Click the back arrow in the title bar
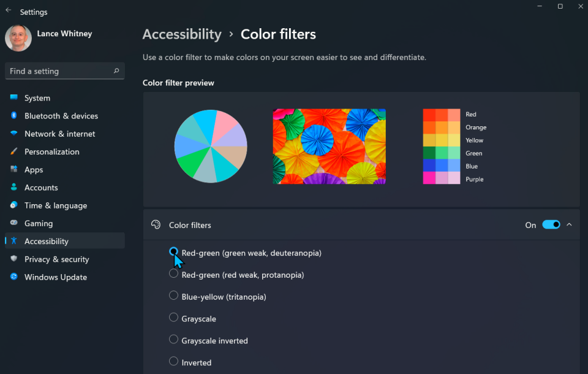The image size is (588, 374). [9, 12]
